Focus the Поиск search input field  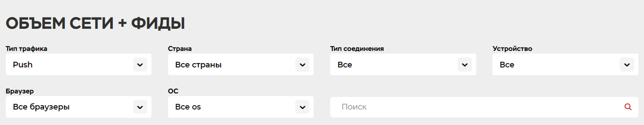point(484,107)
